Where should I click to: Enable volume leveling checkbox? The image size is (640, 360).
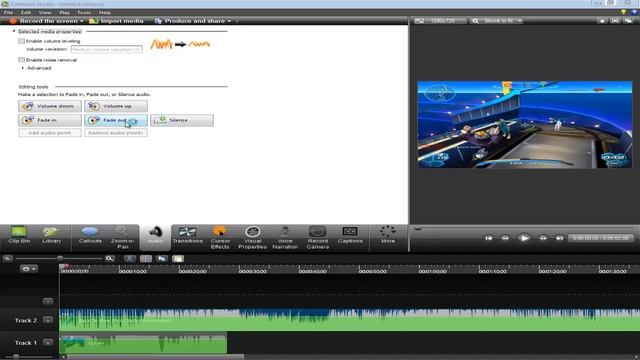pos(21,41)
